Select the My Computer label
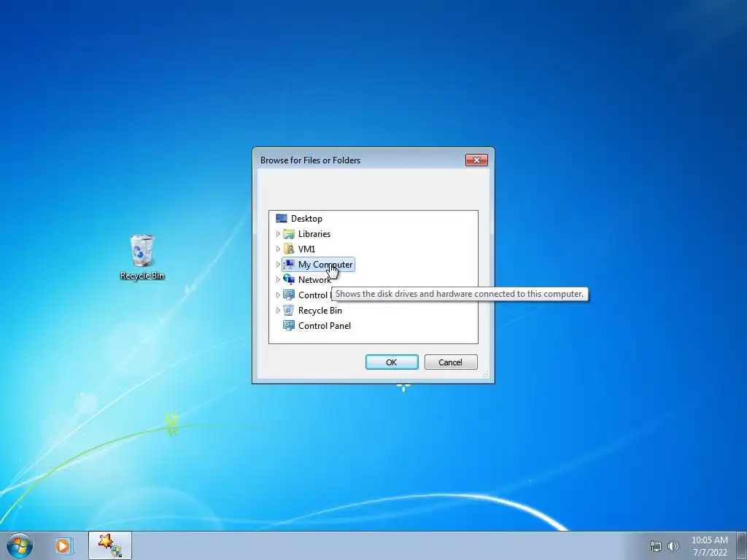The image size is (747, 560). pos(325,264)
